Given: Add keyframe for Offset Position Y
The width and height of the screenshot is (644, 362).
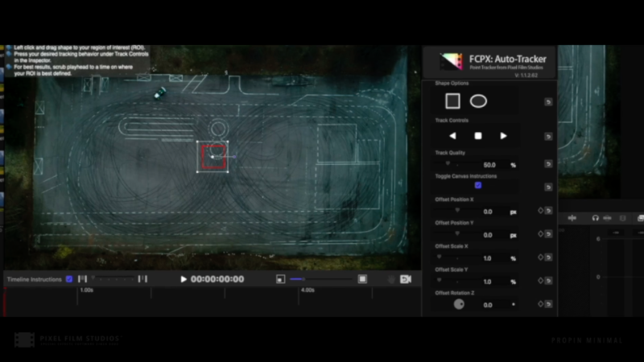Looking at the screenshot, I should (x=540, y=234).
